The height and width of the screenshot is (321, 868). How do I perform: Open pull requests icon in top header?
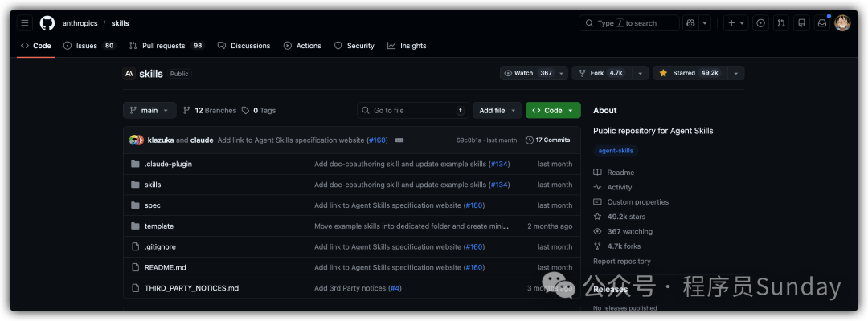(781, 23)
